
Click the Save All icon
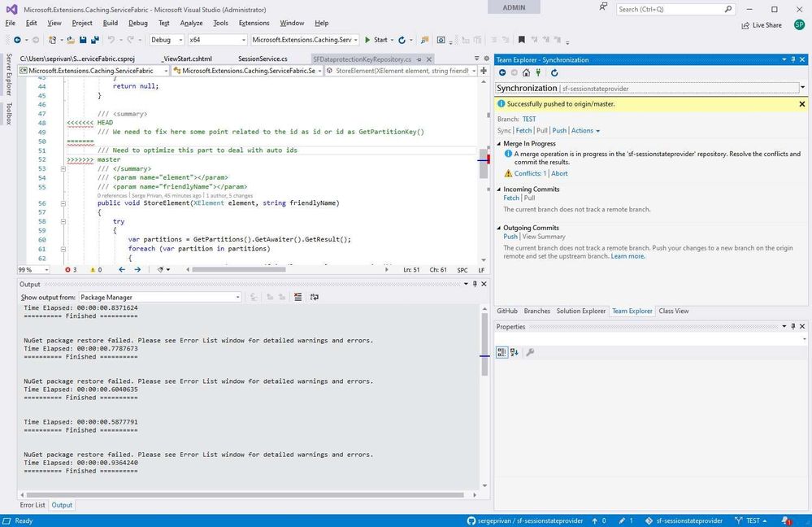[95, 40]
